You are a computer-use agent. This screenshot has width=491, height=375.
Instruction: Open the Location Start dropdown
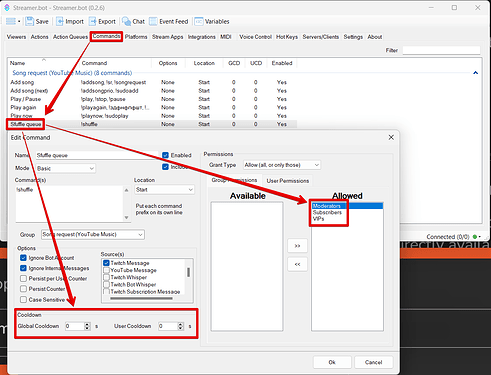[164, 190]
